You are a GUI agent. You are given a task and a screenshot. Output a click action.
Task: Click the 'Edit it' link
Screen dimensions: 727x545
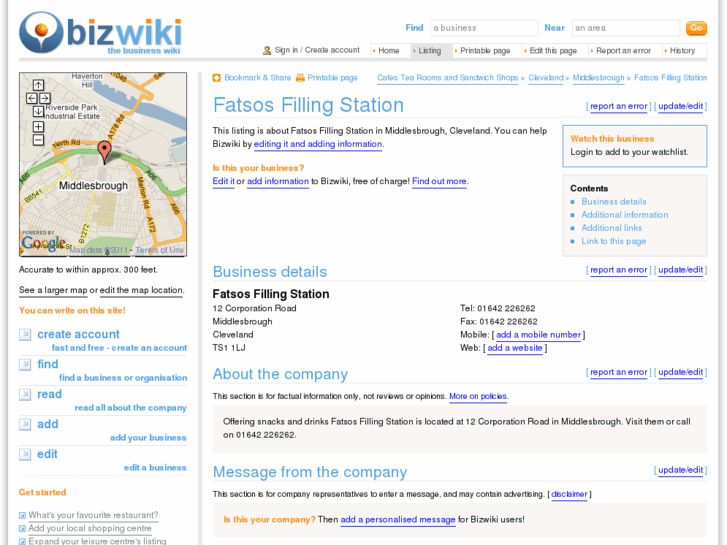tap(223, 181)
